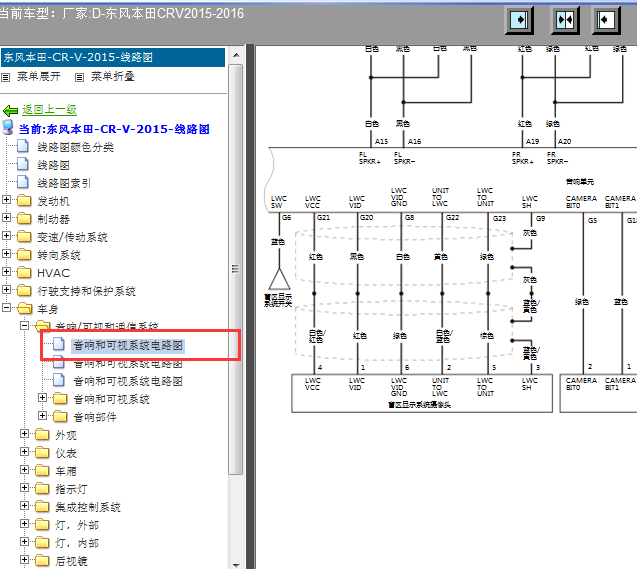
Task: Select the 音响部件 folder label
Action: pos(95,417)
